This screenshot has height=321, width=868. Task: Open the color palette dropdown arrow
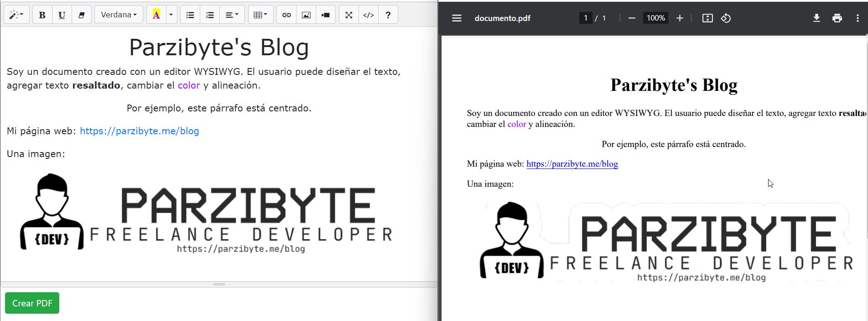[x=171, y=15]
